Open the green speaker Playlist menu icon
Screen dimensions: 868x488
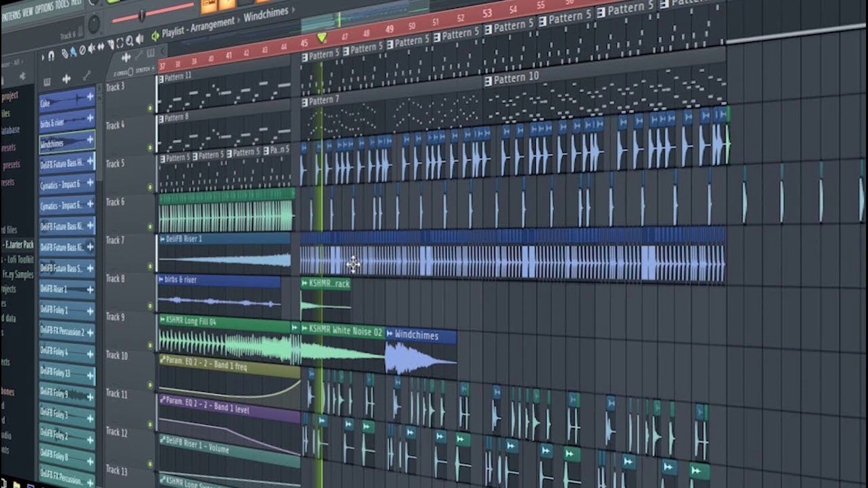tap(156, 35)
